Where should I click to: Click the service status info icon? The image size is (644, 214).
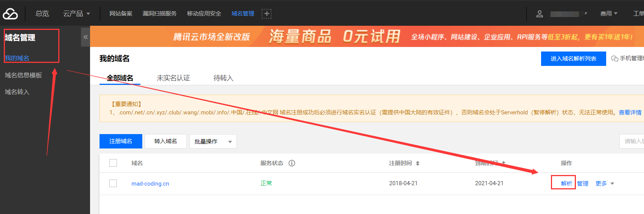[x=292, y=163]
